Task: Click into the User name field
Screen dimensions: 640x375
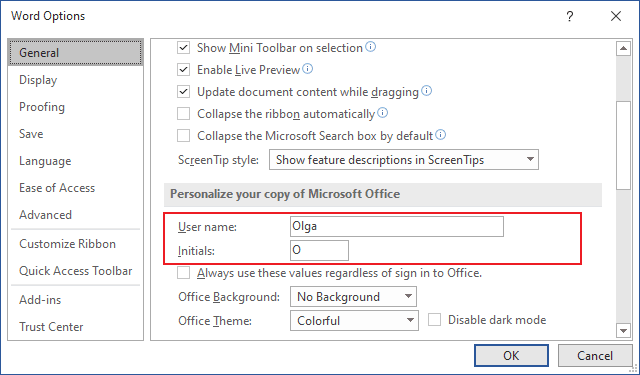Action: tap(397, 226)
